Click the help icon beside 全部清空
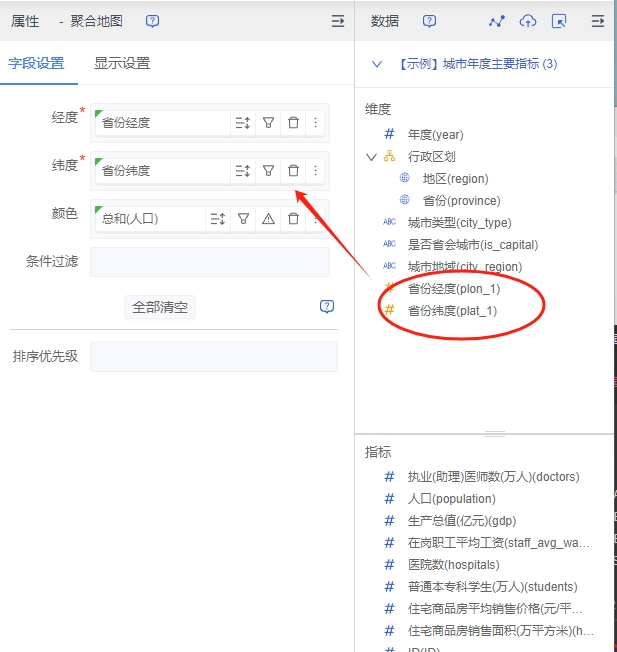Image resolution: width=617 pixels, height=652 pixels. (x=326, y=307)
